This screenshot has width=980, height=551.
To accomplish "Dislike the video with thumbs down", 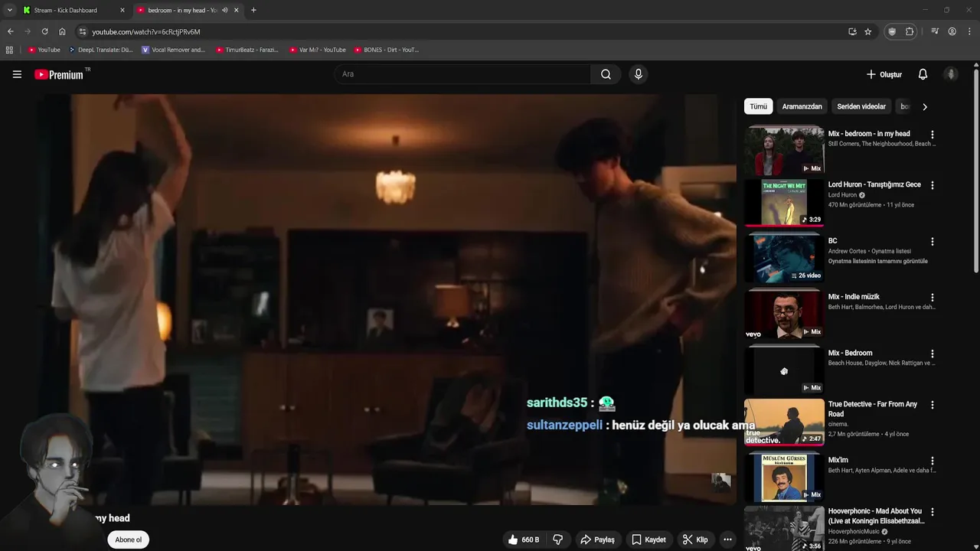I will point(558,540).
